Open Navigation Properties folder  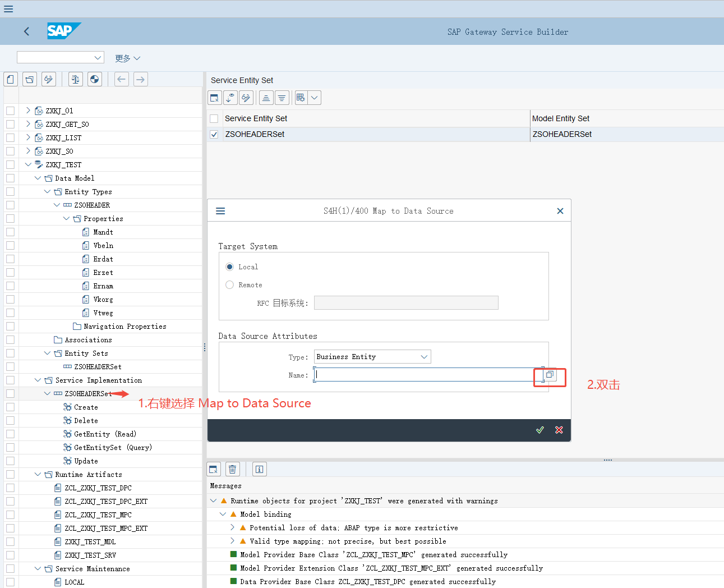point(125,327)
